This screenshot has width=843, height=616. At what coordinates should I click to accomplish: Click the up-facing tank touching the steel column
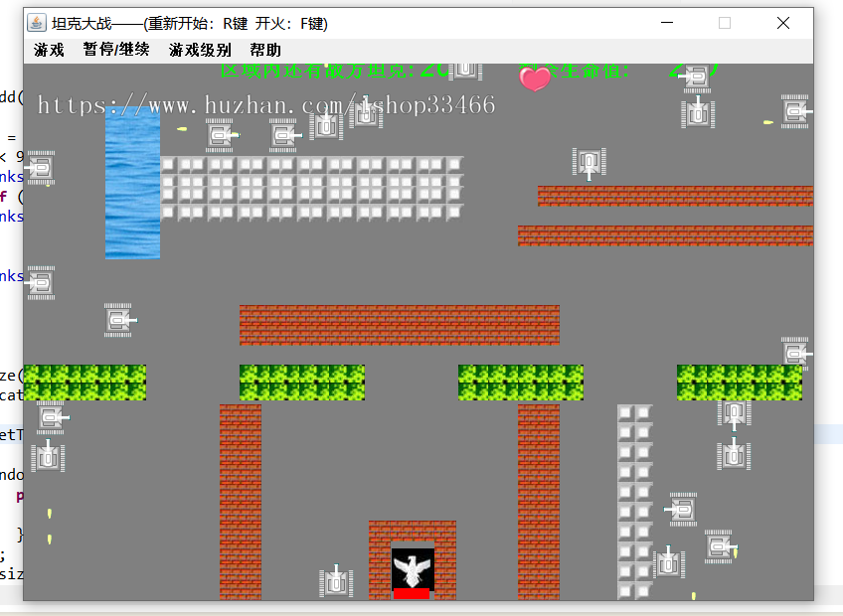[668, 562]
